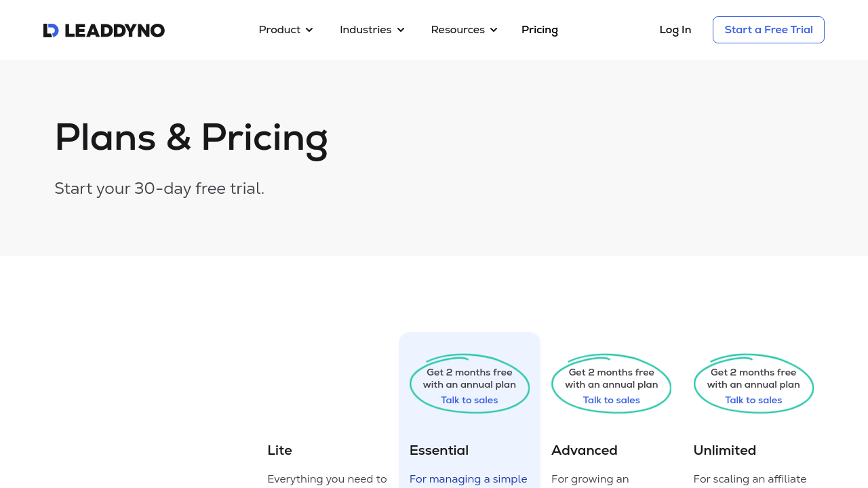Click the LeadDyno logo mark icon
868x488 pixels.
click(x=51, y=30)
